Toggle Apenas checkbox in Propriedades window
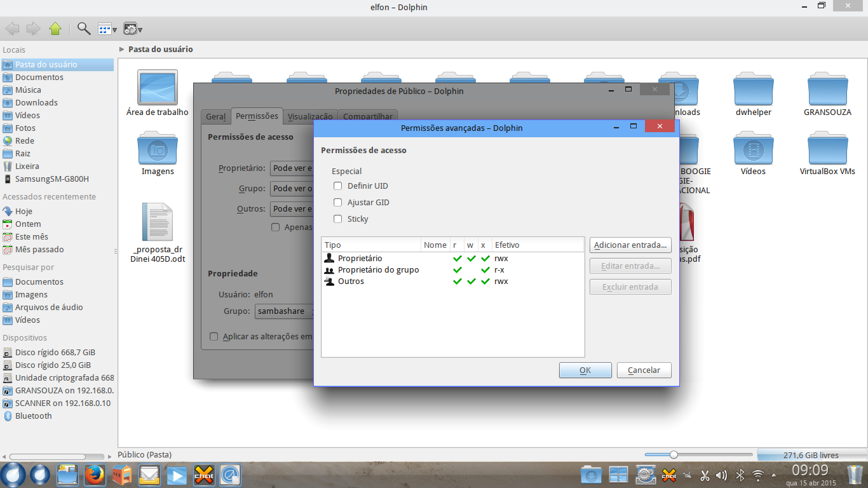868x488 pixels. (276, 227)
